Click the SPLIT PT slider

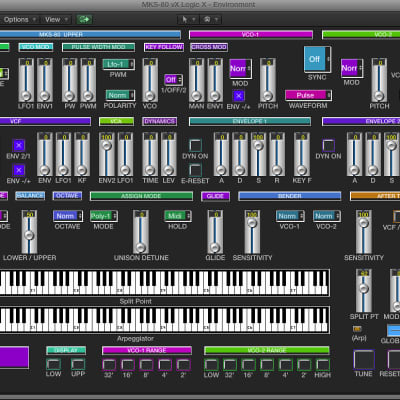pyautogui.click(x=364, y=291)
